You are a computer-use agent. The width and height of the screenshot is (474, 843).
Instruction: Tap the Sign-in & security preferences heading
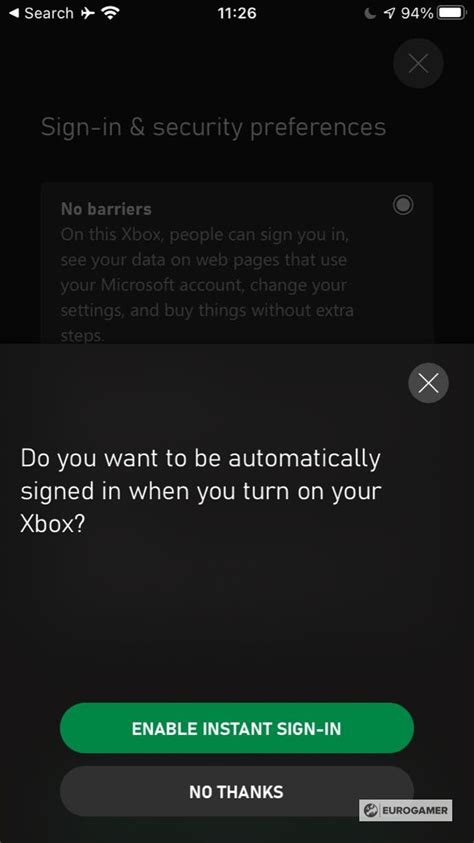coord(213,127)
